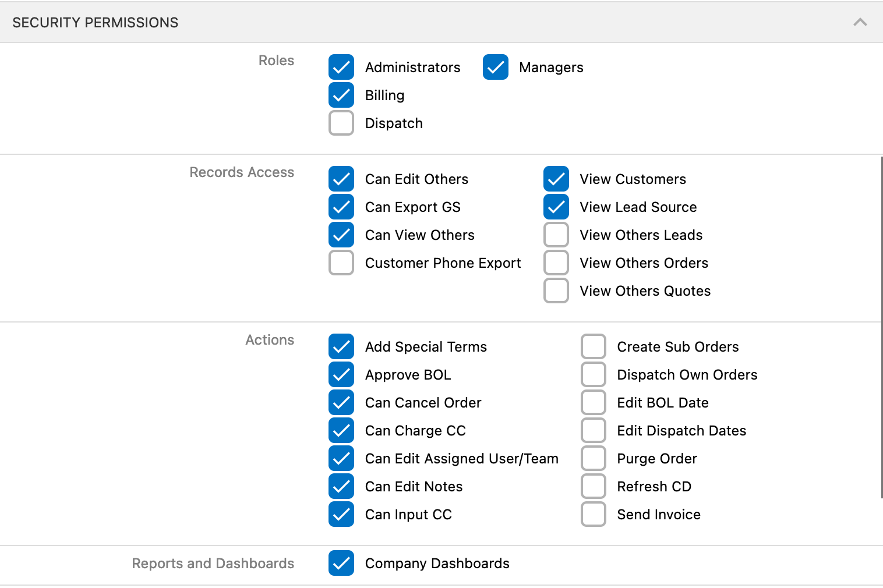Uncheck Can Charge CC
The height and width of the screenshot is (588, 883).
point(341,430)
